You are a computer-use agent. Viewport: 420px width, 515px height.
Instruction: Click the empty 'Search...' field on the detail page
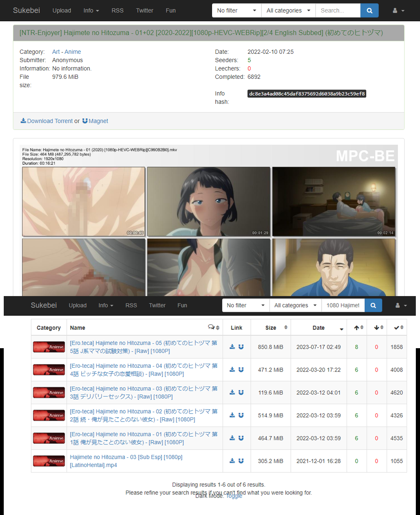(338, 10)
